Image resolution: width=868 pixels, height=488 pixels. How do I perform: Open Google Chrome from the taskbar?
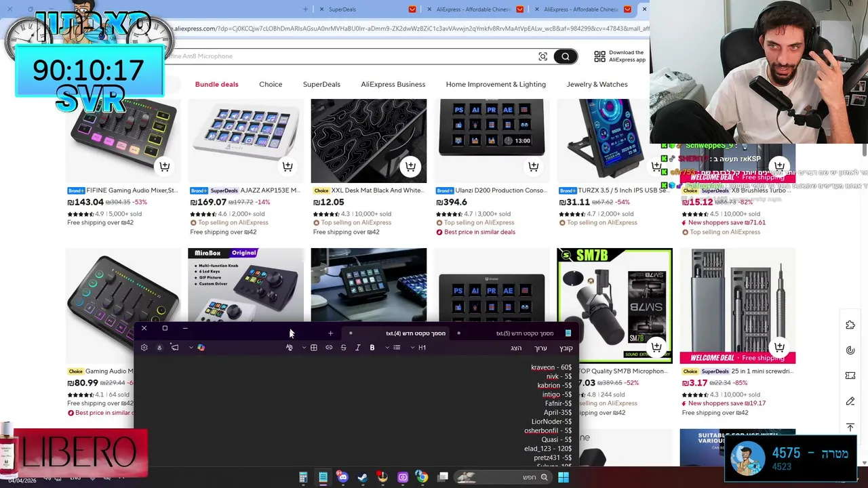422,477
